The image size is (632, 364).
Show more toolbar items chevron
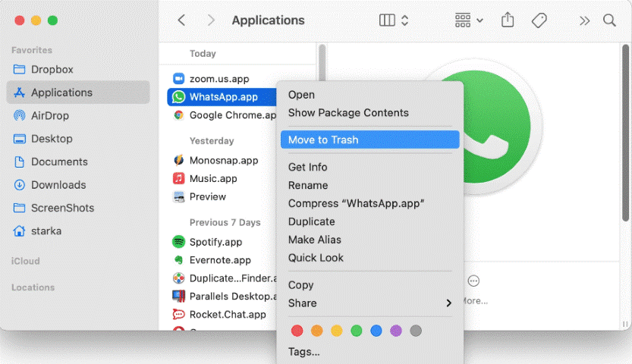point(584,20)
